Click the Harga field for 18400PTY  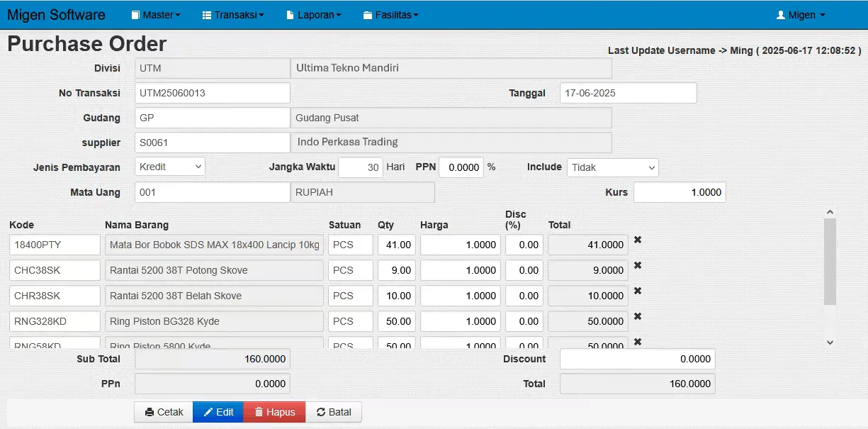(461, 245)
